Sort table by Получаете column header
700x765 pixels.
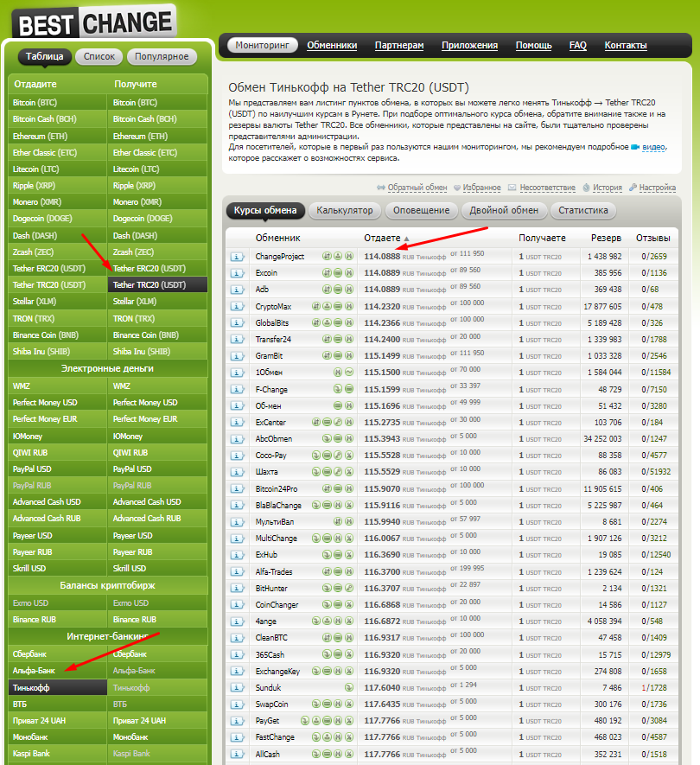pos(542,238)
